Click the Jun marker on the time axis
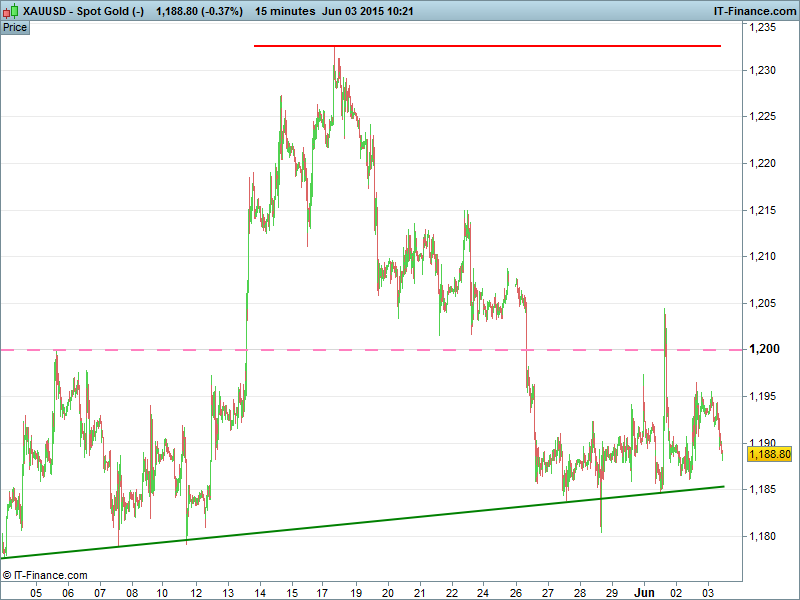The width and height of the screenshot is (800, 600). [645, 591]
